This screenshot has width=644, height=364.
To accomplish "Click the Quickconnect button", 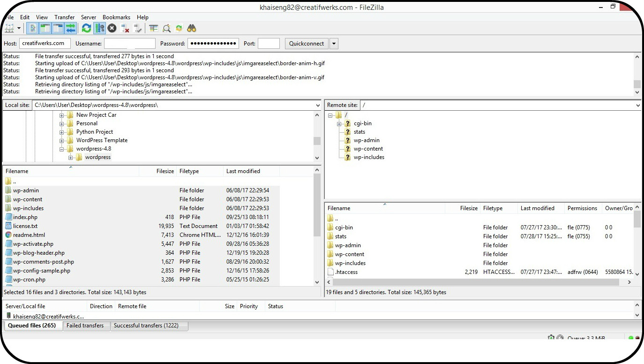I will point(307,44).
